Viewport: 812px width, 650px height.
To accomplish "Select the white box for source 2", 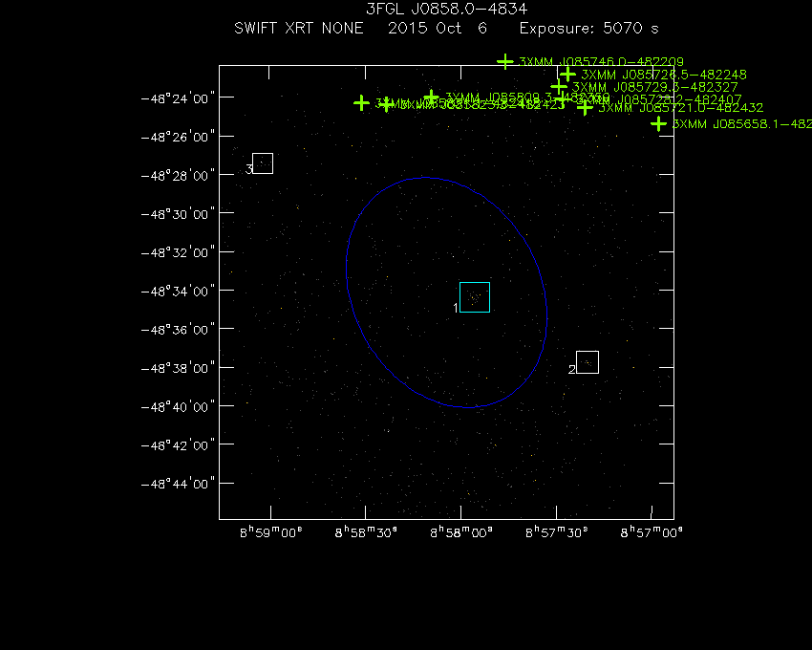I will 588,362.
